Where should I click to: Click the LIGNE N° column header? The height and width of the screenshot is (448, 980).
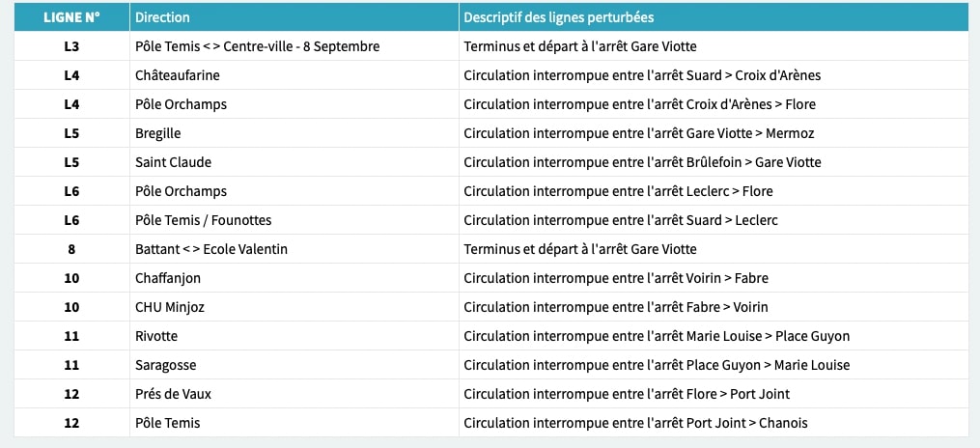[x=71, y=17]
